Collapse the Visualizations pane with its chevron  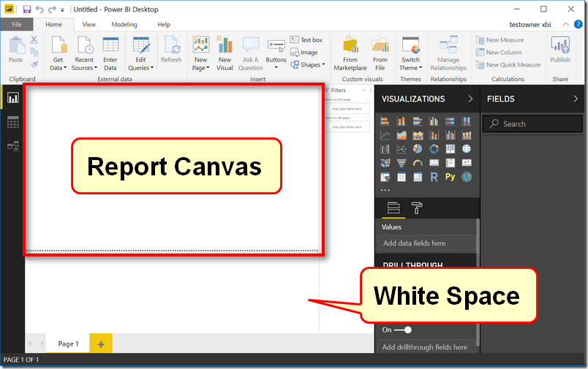(470, 99)
